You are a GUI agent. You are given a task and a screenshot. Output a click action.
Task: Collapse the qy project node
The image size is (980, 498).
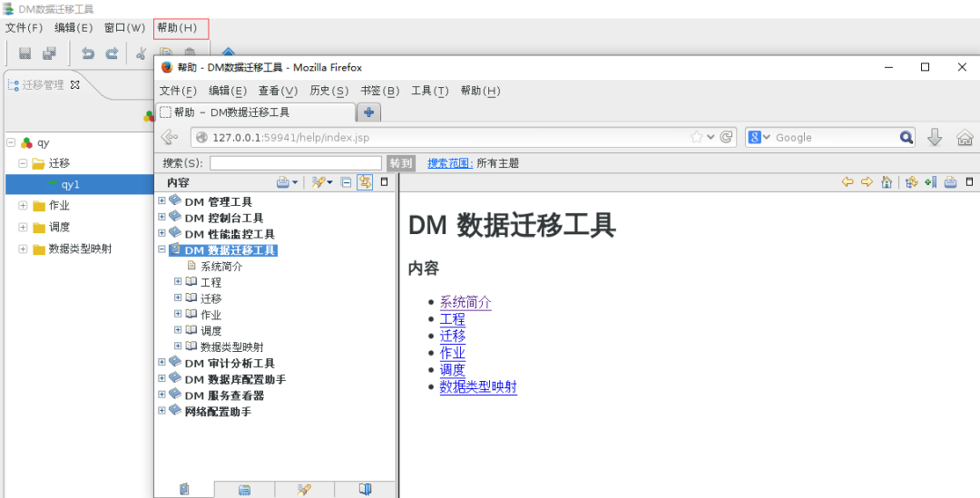coord(11,143)
